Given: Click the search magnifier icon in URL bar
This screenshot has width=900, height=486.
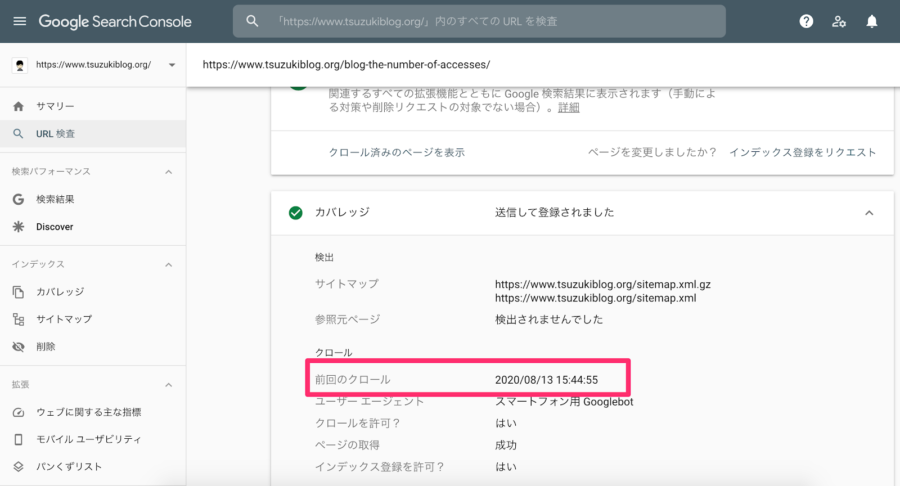Looking at the screenshot, I should click(252, 21).
